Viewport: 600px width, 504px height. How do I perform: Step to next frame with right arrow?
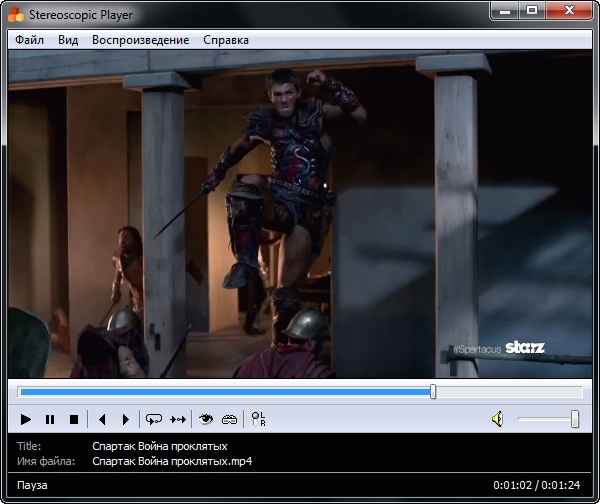[125, 420]
